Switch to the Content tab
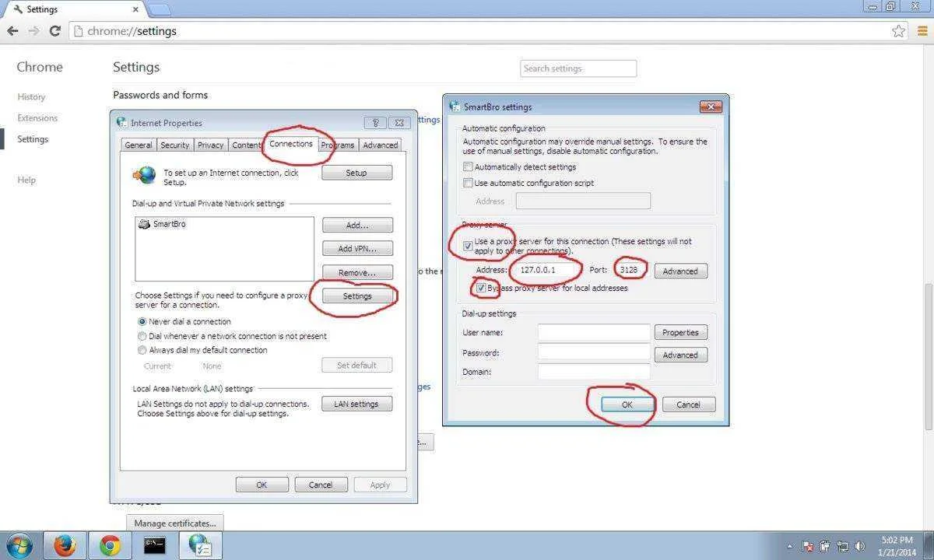The image size is (934, 560). 246,145
